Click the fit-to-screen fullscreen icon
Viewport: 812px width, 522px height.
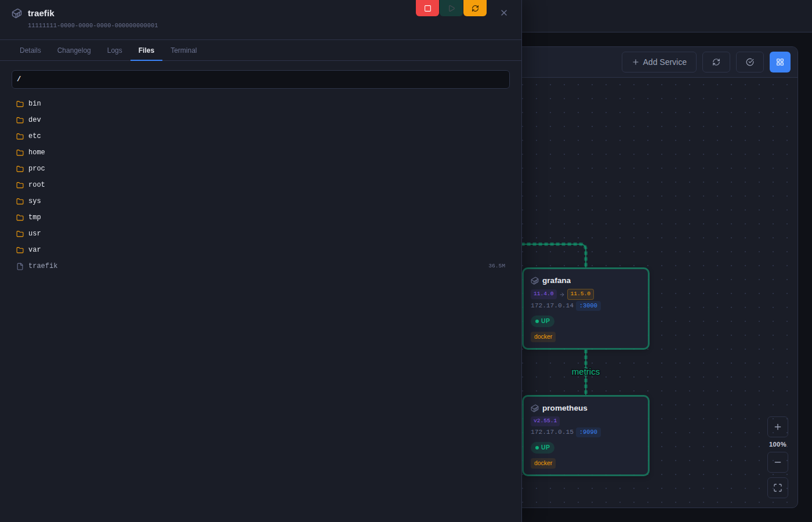tap(778, 488)
